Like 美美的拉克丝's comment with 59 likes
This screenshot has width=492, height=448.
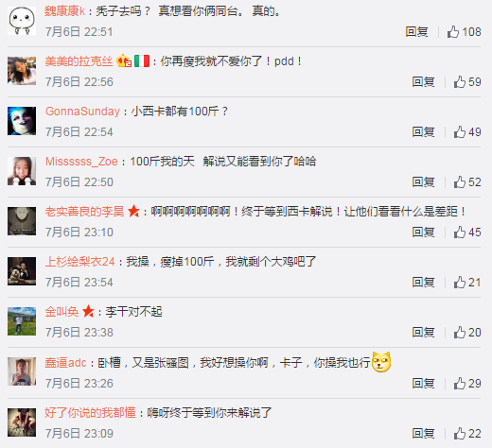click(x=467, y=82)
